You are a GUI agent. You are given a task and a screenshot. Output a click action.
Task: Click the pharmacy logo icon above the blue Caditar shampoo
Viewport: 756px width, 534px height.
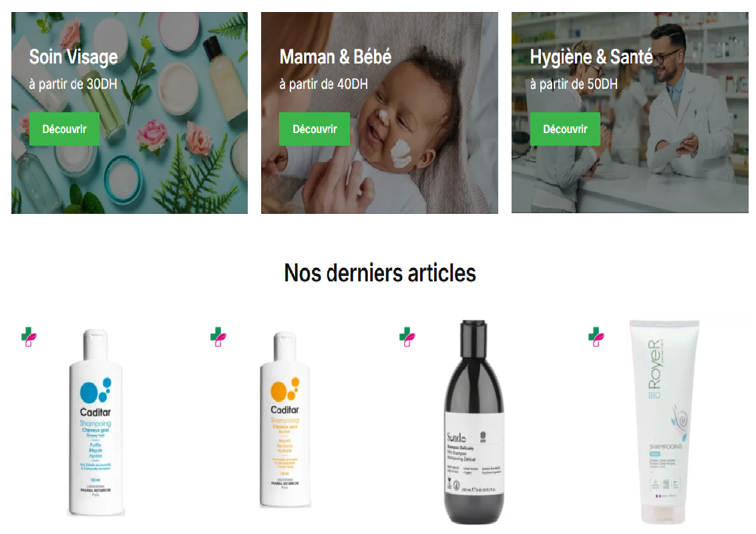29,337
